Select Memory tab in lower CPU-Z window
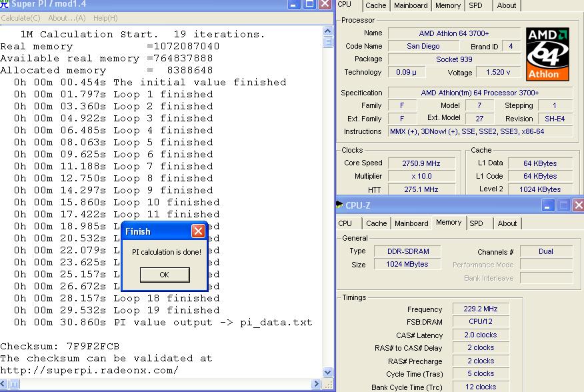 point(449,223)
